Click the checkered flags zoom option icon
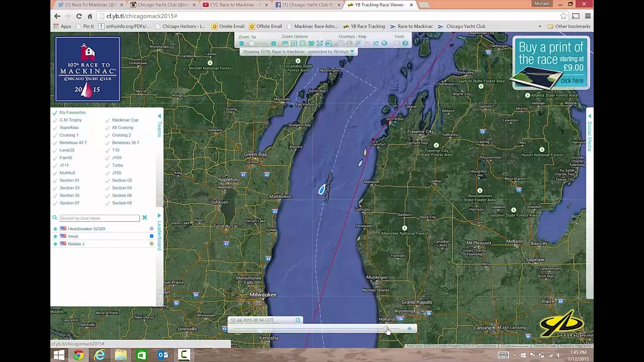Viewport: 644px width, 362px height. (x=285, y=44)
